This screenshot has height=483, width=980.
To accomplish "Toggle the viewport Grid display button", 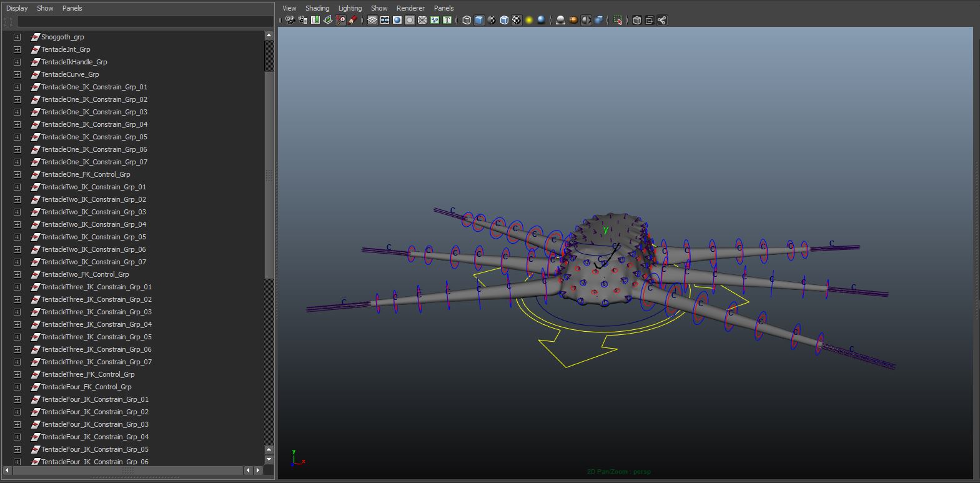I will pyautogui.click(x=372, y=20).
